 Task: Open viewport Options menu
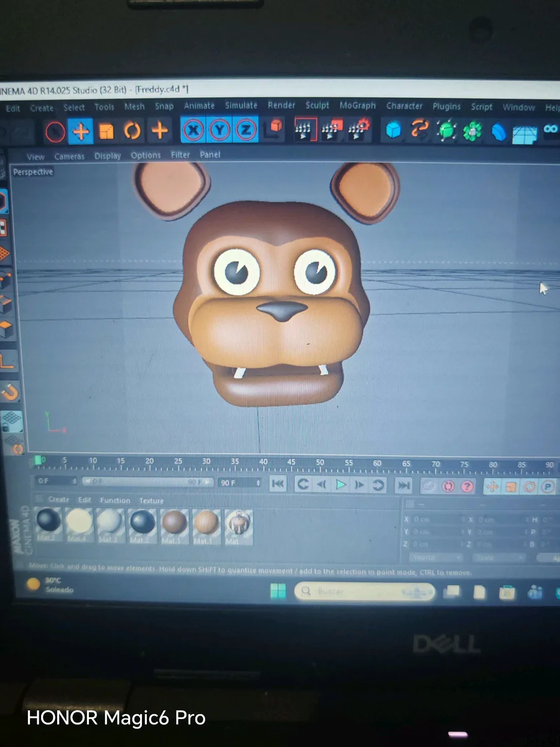tap(146, 155)
